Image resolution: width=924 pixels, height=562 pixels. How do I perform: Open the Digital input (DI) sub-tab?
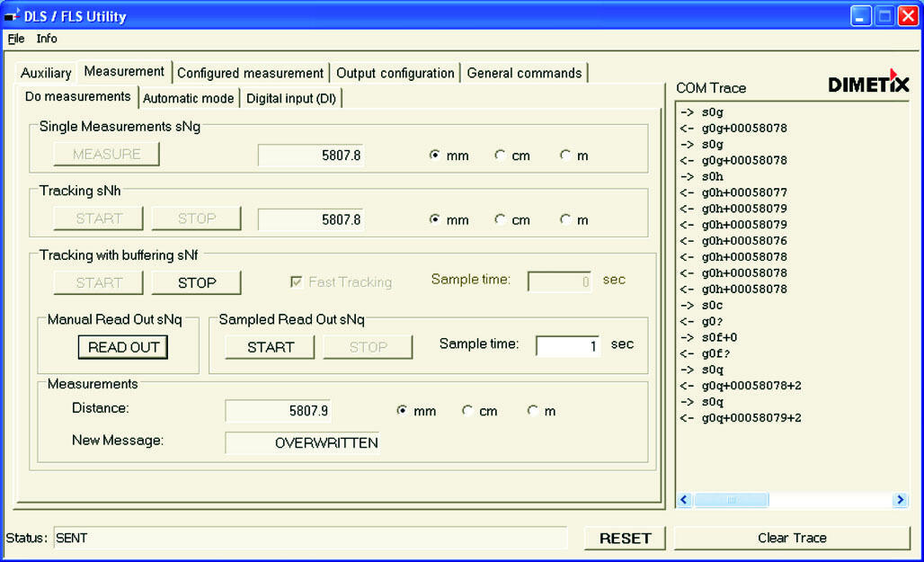[291, 98]
